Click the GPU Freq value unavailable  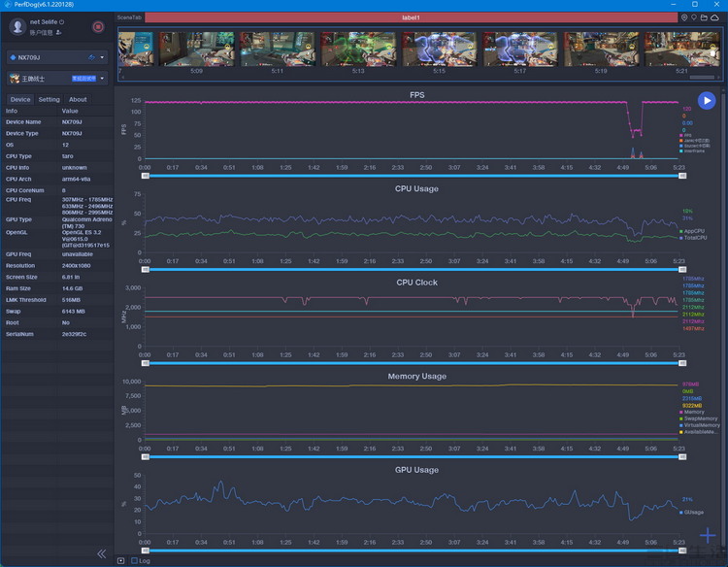[78, 254]
